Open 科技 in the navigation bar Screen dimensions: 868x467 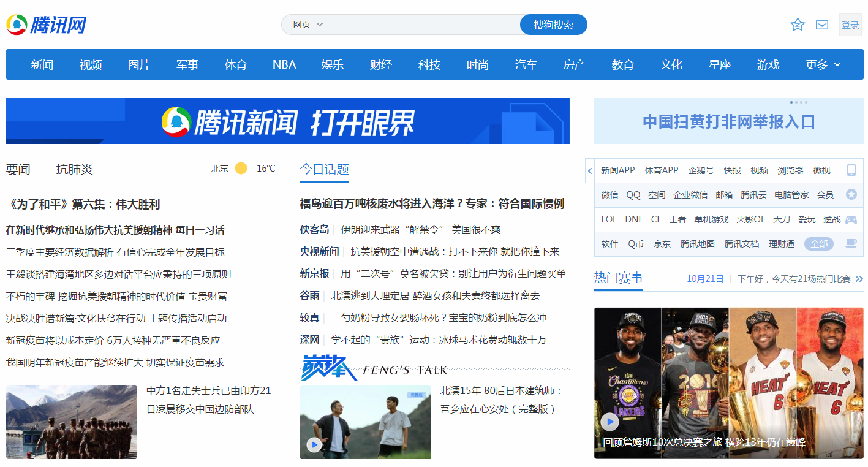pyautogui.click(x=429, y=64)
